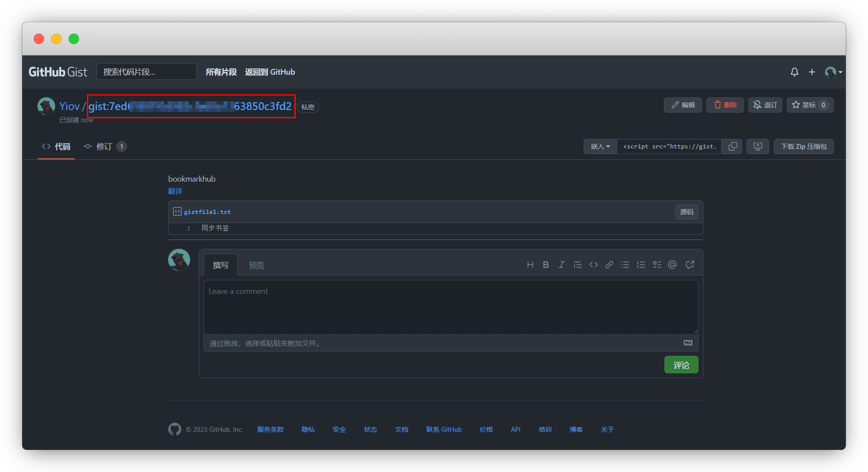Toggle unsubscribe (退订) for this gist
Image resolution: width=868 pixels, height=472 pixels.
(x=765, y=105)
